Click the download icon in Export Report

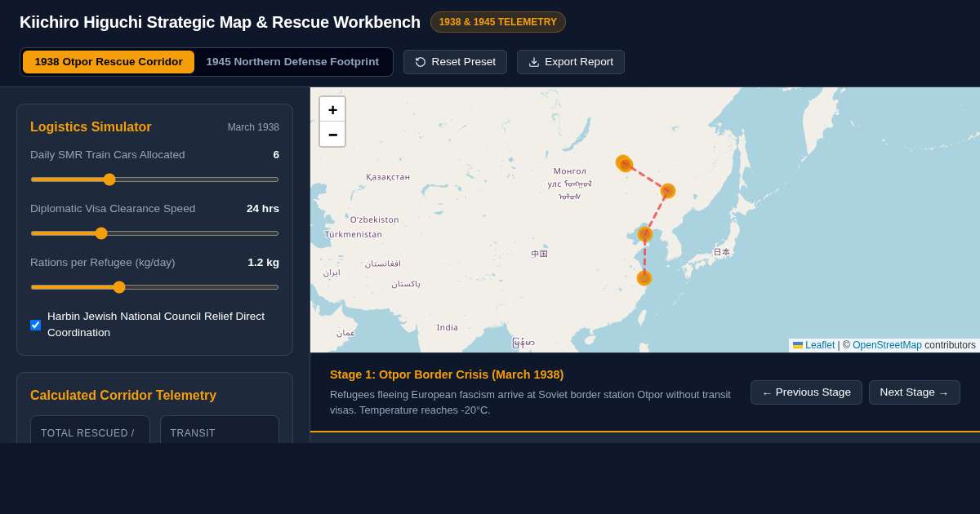(x=534, y=62)
